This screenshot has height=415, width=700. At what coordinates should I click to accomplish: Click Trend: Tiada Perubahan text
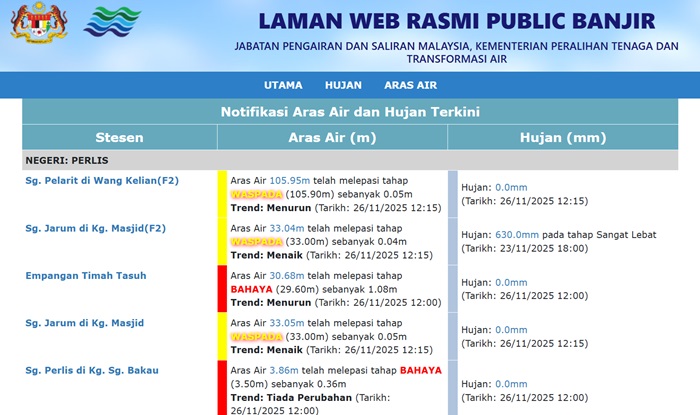pos(291,398)
